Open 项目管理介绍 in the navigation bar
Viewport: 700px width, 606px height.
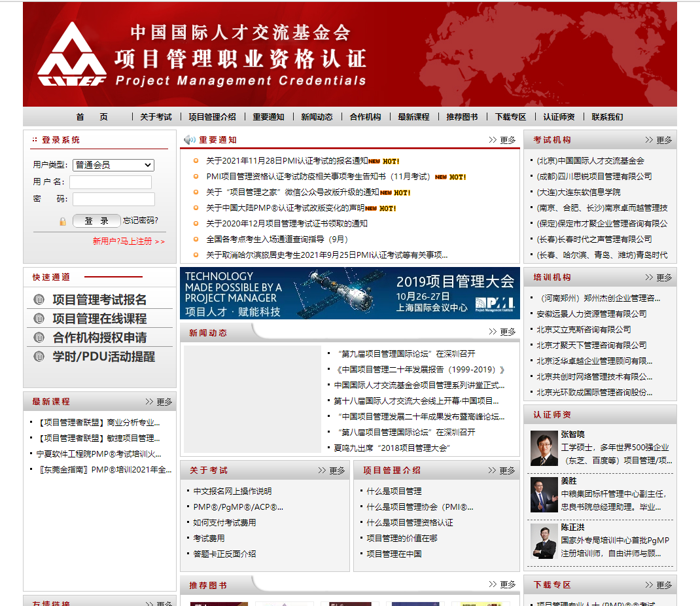point(212,117)
